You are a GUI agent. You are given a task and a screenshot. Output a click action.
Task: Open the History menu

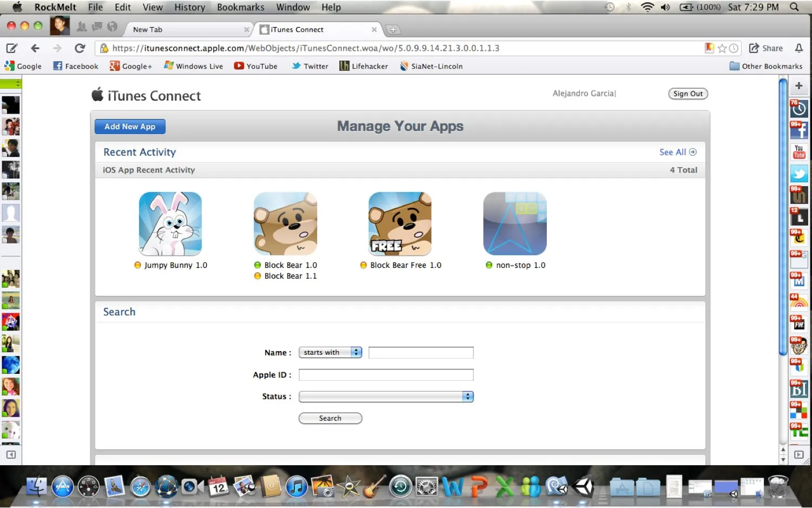point(189,7)
